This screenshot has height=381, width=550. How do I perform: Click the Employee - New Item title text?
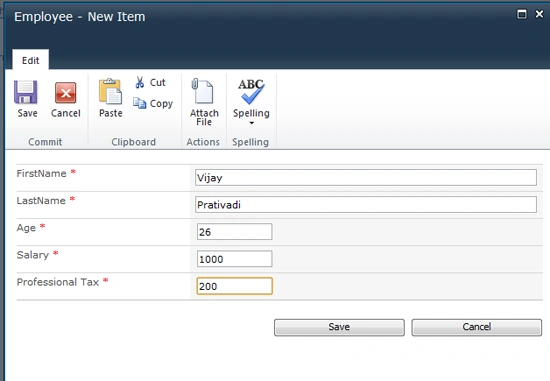tap(80, 16)
